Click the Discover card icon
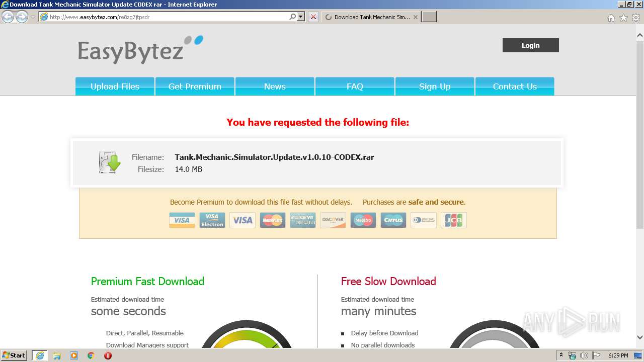644x362 pixels. (333, 220)
